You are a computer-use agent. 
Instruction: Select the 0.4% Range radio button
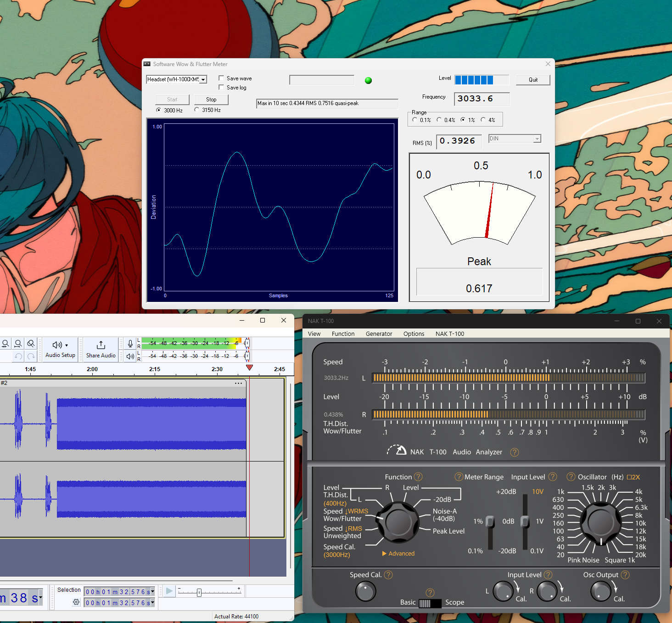pyautogui.click(x=439, y=120)
